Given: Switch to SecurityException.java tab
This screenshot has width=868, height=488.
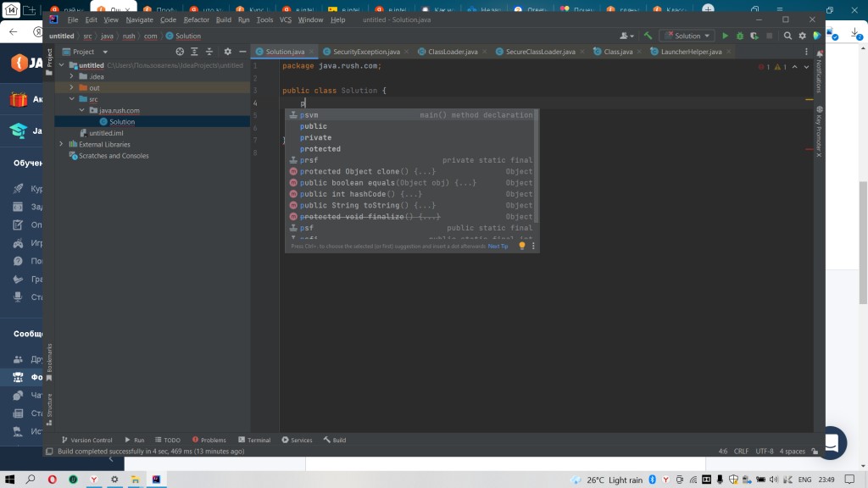Looking at the screenshot, I should click(x=366, y=52).
